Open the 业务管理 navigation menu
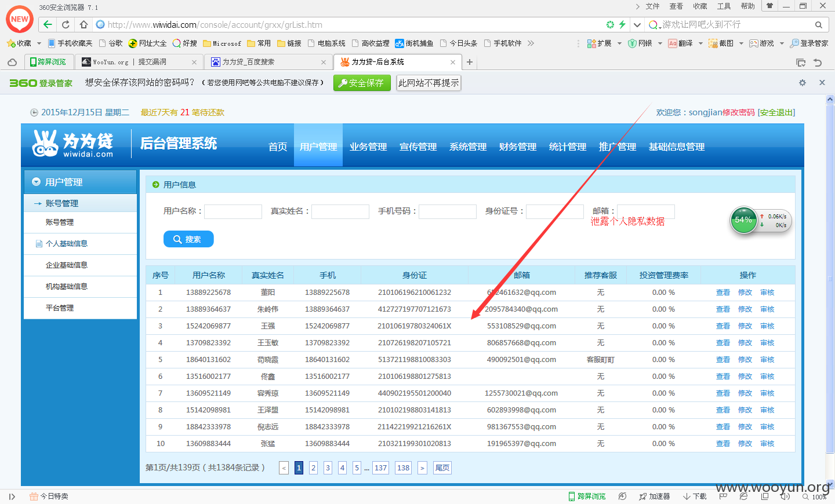Screen dimensions: 835x504 coord(368,147)
